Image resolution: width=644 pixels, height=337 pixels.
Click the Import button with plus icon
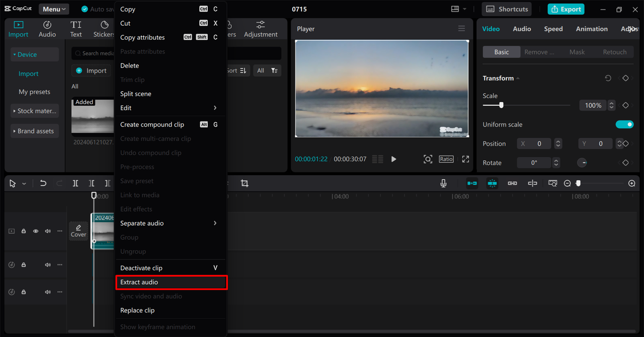[92, 71]
